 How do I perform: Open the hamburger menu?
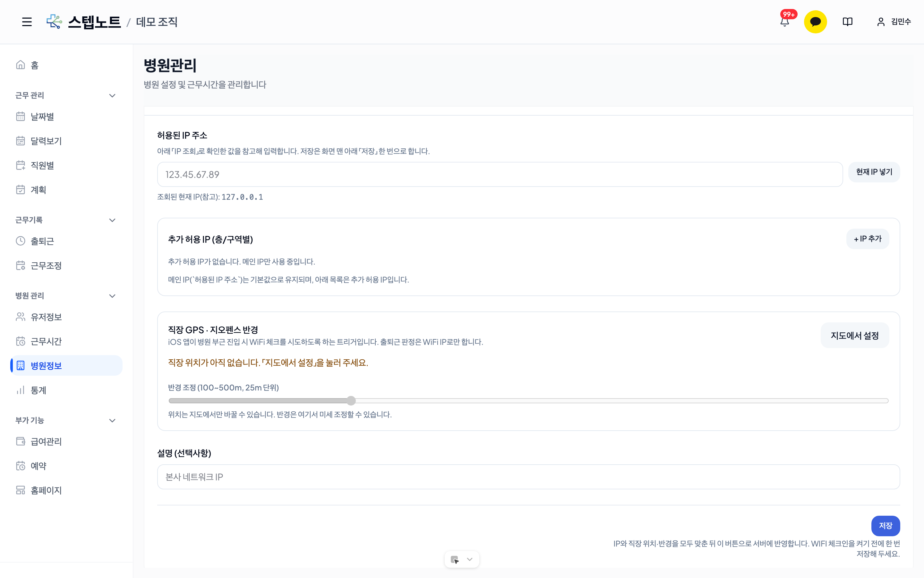27,22
